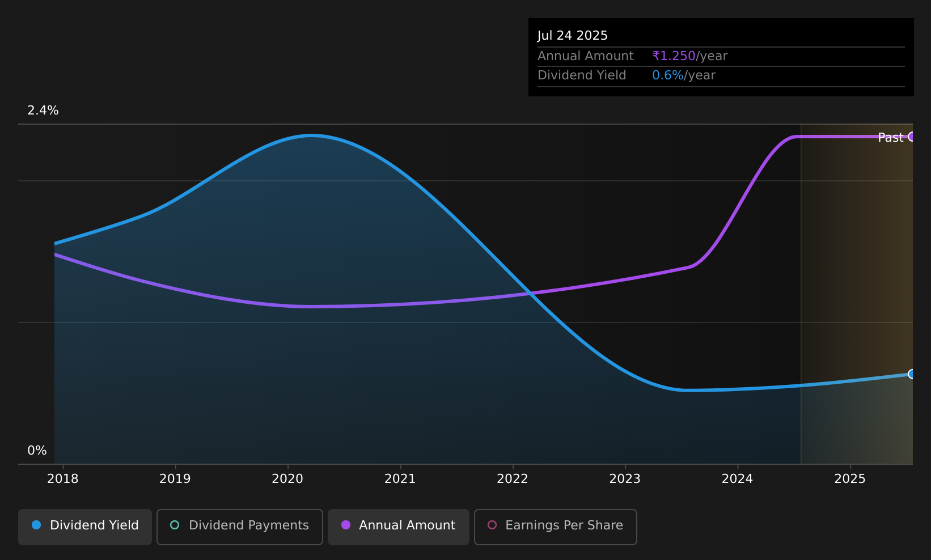The image size is (931, 560).
Task: Click the 0% y-axis label
Action: pos(37,451)
